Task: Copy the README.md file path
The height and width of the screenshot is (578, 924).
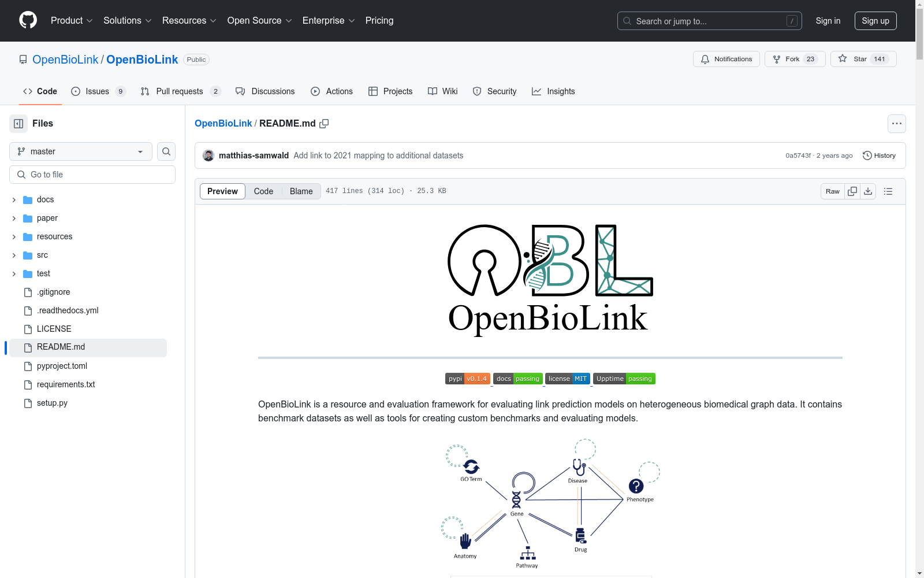Action: click(324, 123)
